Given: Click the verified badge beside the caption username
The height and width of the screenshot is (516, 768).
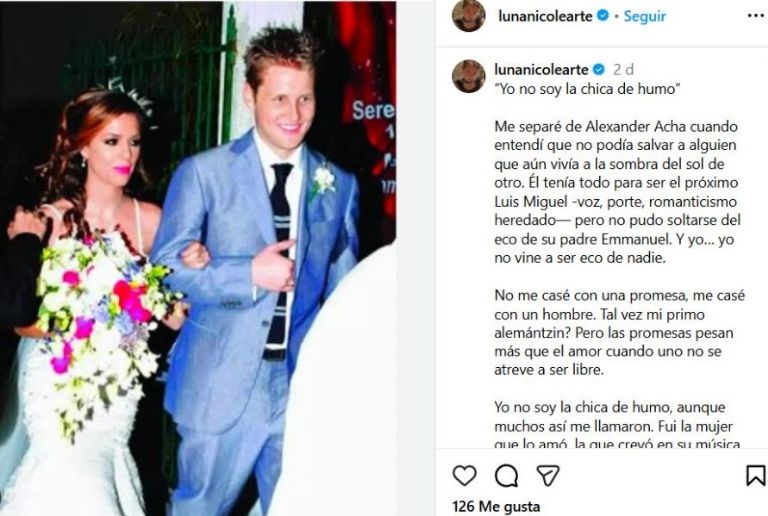Looking at the screenshot, I should (599, 70).
